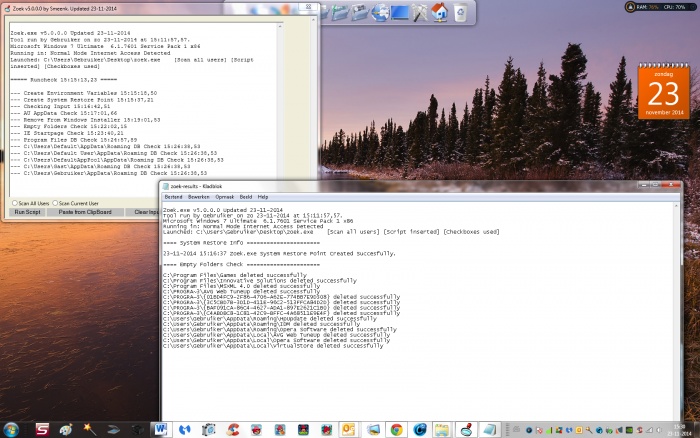Open the Bewerken menu in Kladblok

[200, 197]
